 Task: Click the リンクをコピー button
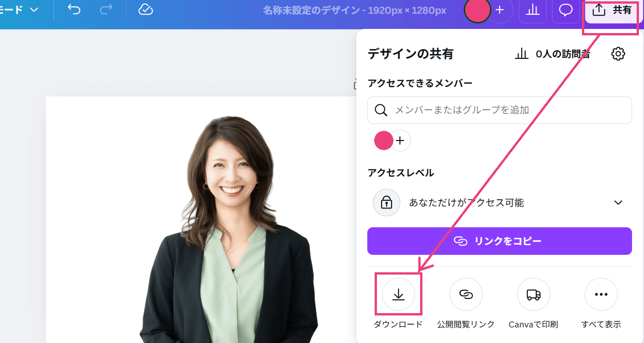pos(499,241)
